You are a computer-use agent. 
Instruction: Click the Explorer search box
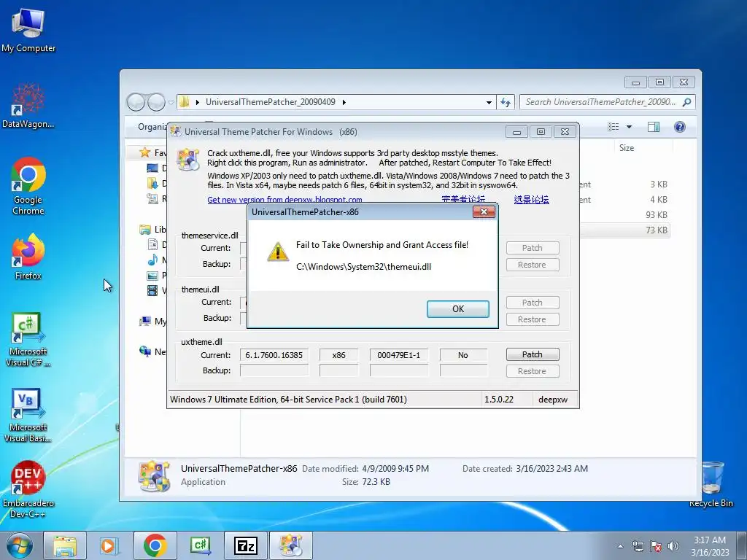pos(608,102)
